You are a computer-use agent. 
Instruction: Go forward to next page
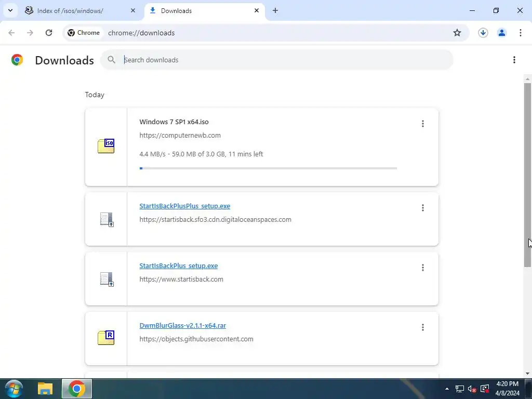pos(30,33)
